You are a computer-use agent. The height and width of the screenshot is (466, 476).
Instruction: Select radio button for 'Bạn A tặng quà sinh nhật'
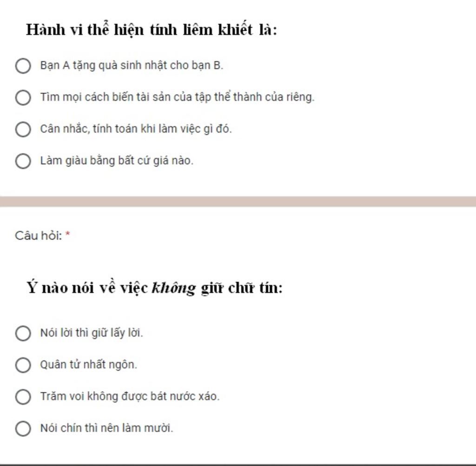click(23, 66)
